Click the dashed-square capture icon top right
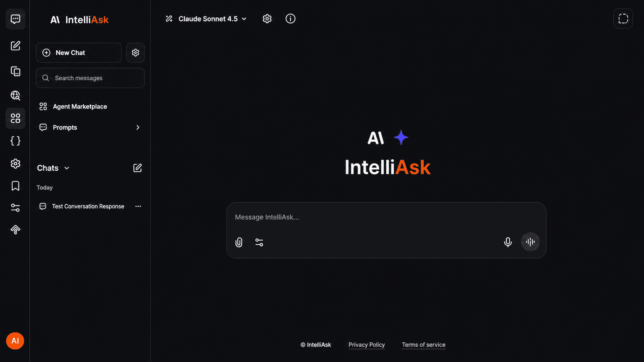Image resolution: width=644 pixels, height=362 pixels. pyautogui.click(x=623, y=18)
